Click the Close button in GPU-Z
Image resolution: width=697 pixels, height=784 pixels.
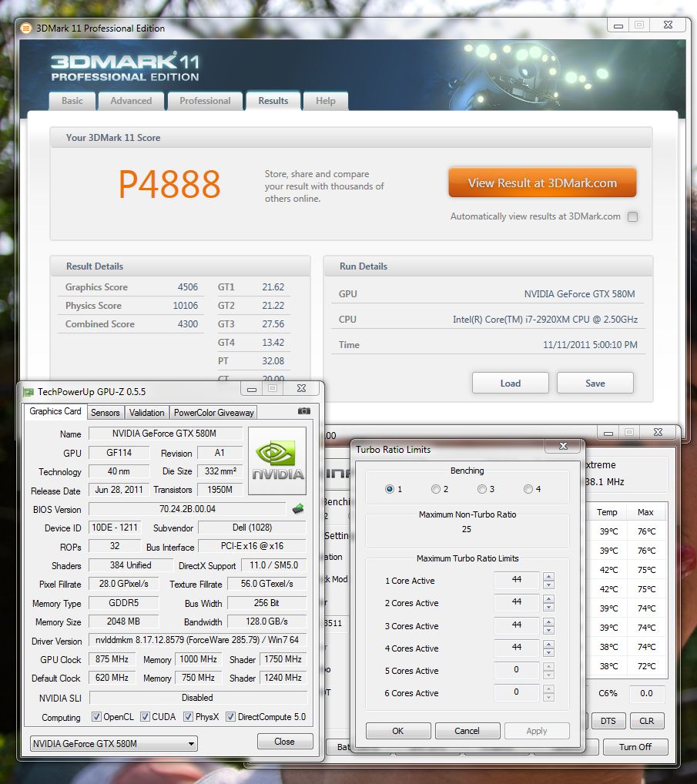tap(284, 742)
